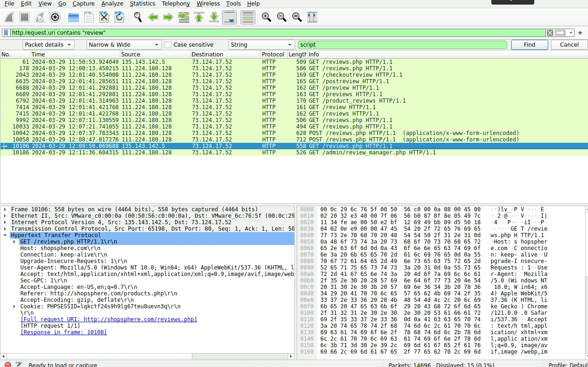Stop the running capture

point(25,18)
